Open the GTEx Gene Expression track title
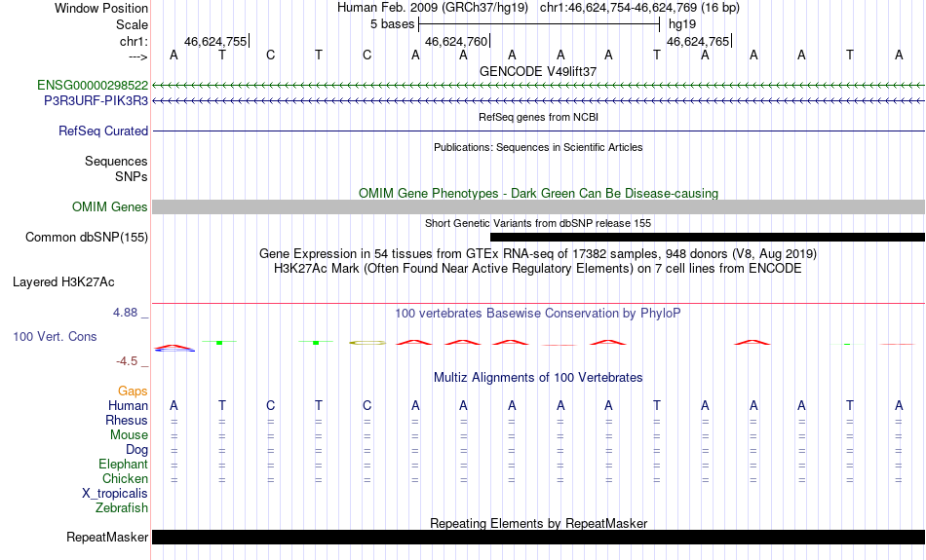Screen dimensions: 926x560 point(538,254)
